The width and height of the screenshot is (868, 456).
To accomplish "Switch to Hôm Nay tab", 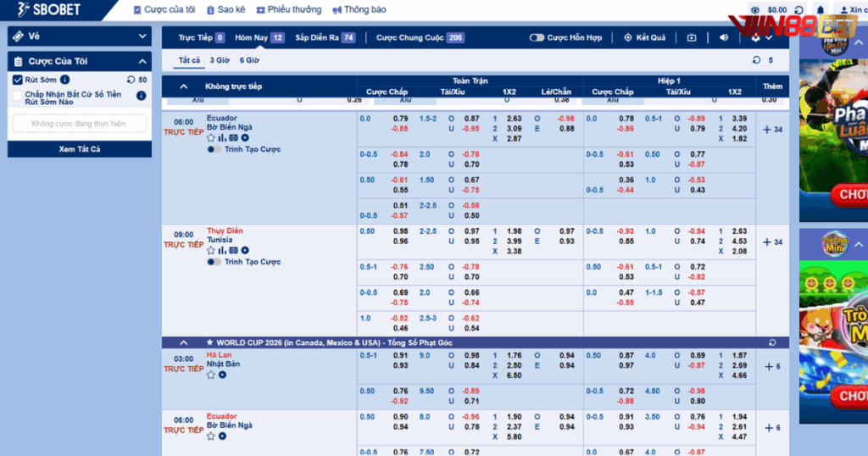I will click(x=259, y=37).
